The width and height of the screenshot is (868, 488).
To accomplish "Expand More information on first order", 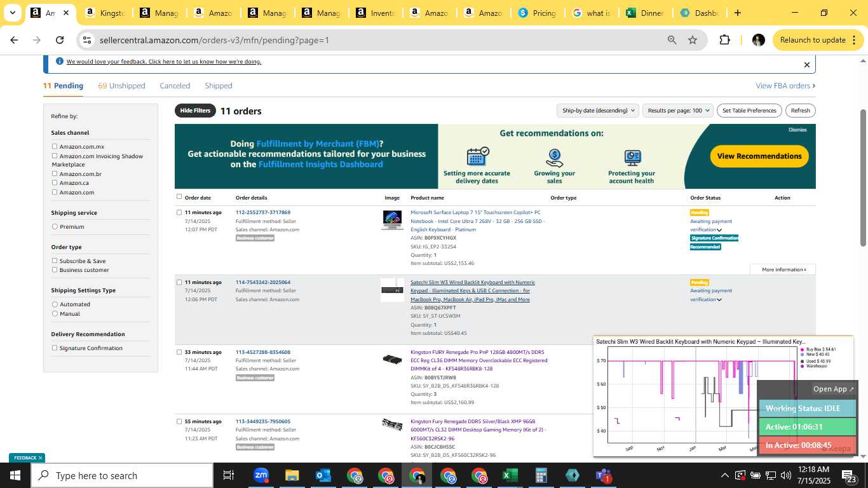I will tap(783, 269).
